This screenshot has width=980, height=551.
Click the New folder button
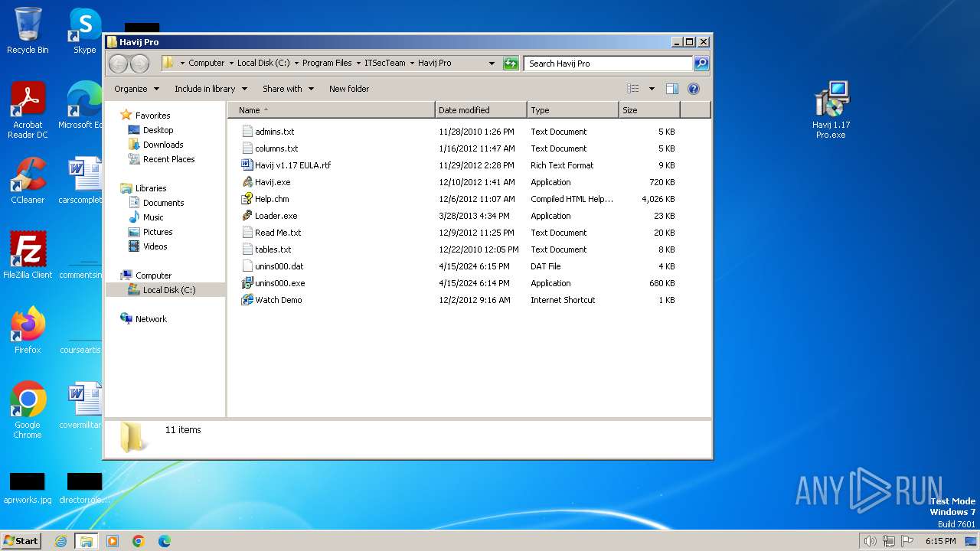coord(349,89)
